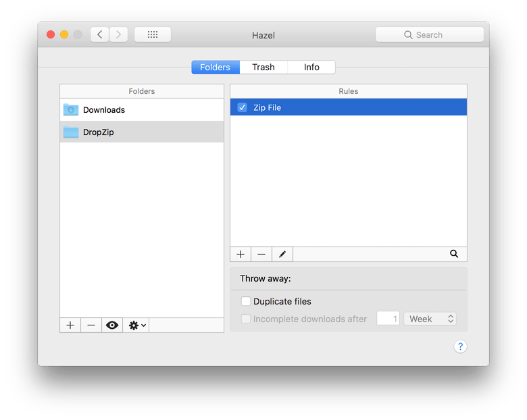Click the Folders column header

142,91
